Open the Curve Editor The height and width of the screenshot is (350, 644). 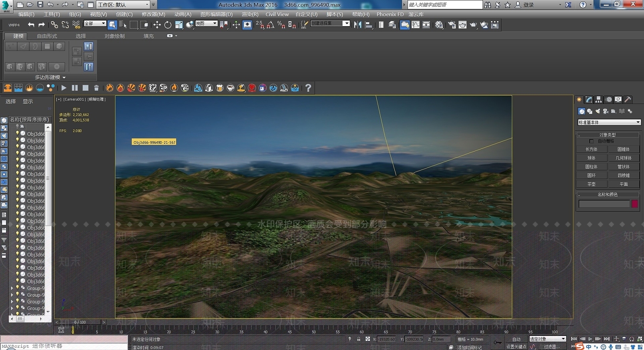point(415,25)
